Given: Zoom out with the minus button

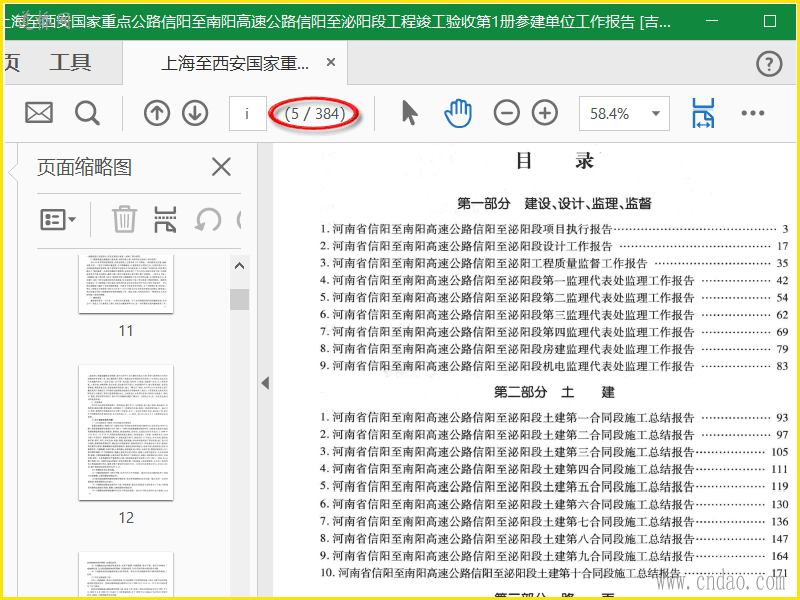Looking at the screenshot, I should tap(507, 113).
